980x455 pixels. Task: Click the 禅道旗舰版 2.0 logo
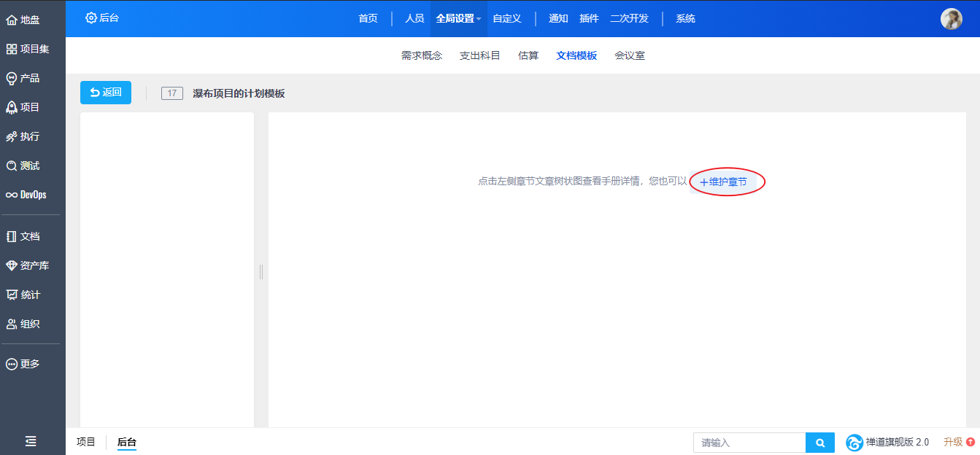pyautogui.click(x=887, y=442)
